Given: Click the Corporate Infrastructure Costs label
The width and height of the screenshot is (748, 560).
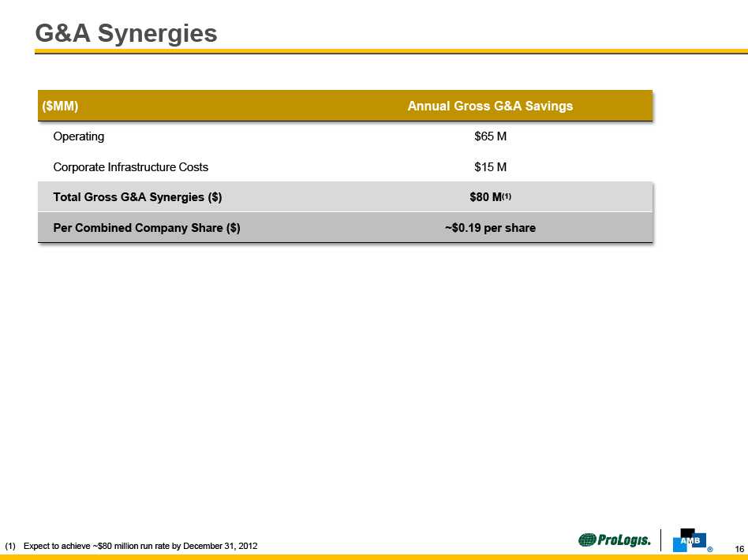Looking at the screenshot, I should point(130,167).
